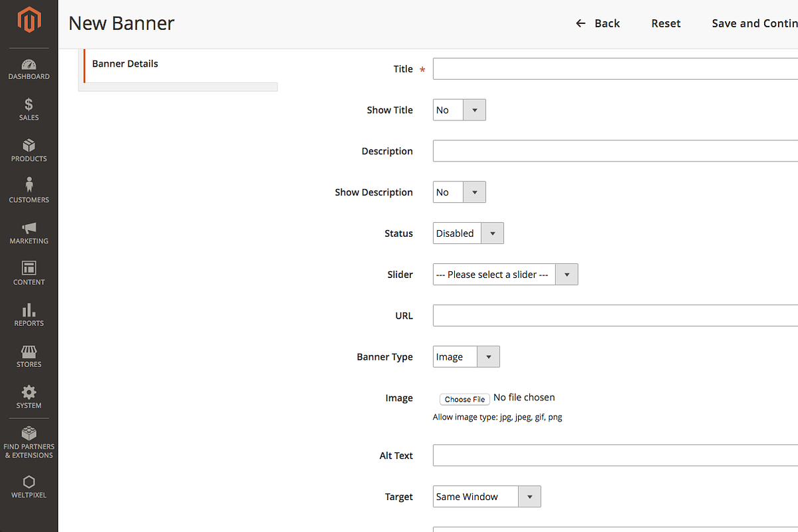This screenshot has height=532, width=798.
Task: Click Choose File for banner image
Action: pos(465,399)
